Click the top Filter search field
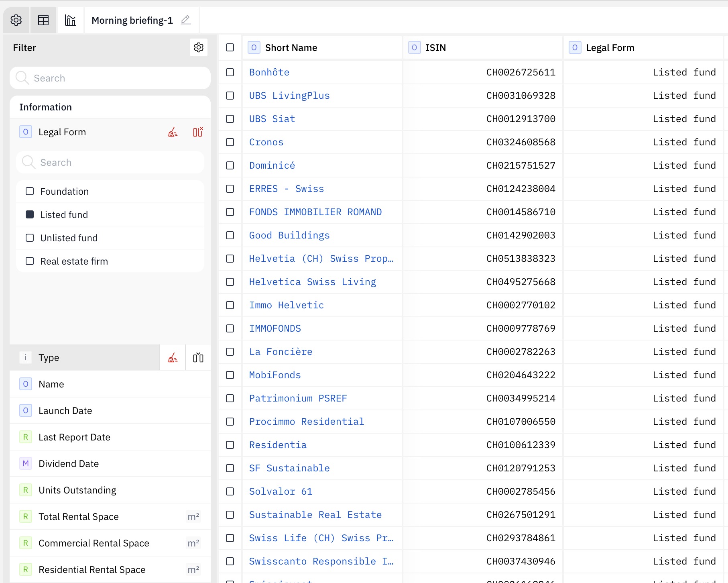The image size is (728, 583). point(110,78)
